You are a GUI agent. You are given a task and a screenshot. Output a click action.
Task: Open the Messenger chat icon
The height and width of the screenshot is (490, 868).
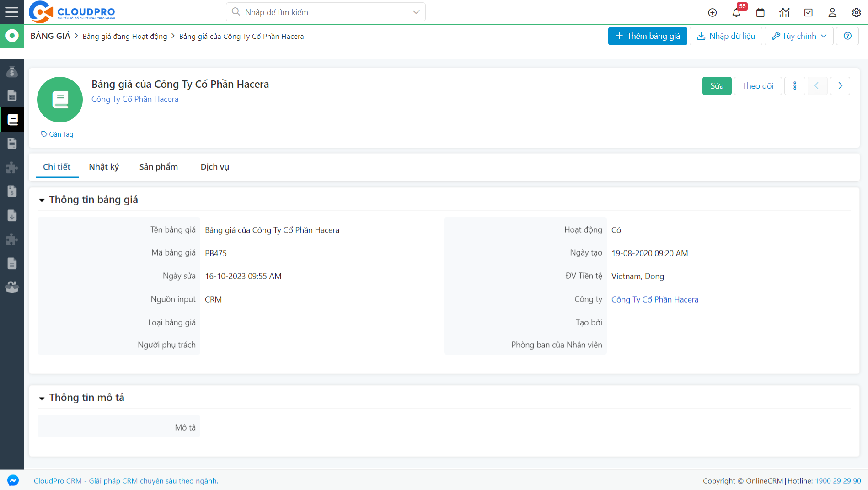pyautogui.click(x=13, y=480)
